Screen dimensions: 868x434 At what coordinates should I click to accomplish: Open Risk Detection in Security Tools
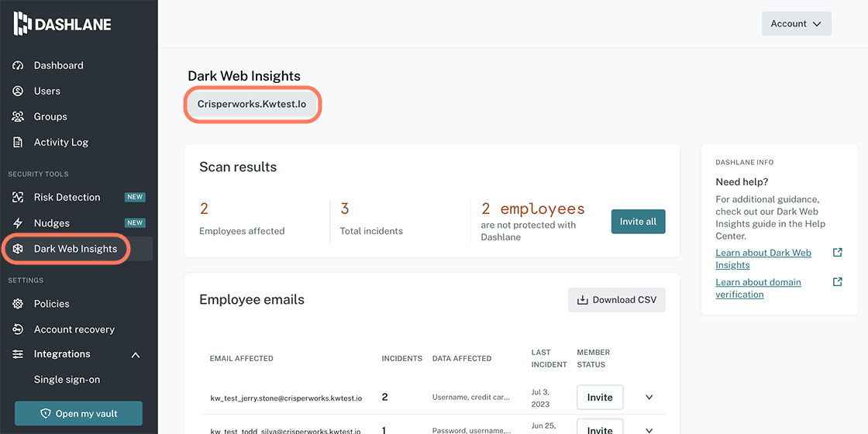coord(67,197)
